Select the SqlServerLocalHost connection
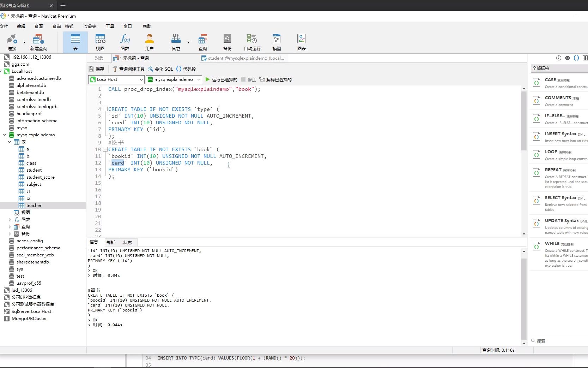The width and height of the screenshot is (588, 368). pos(31,311)
